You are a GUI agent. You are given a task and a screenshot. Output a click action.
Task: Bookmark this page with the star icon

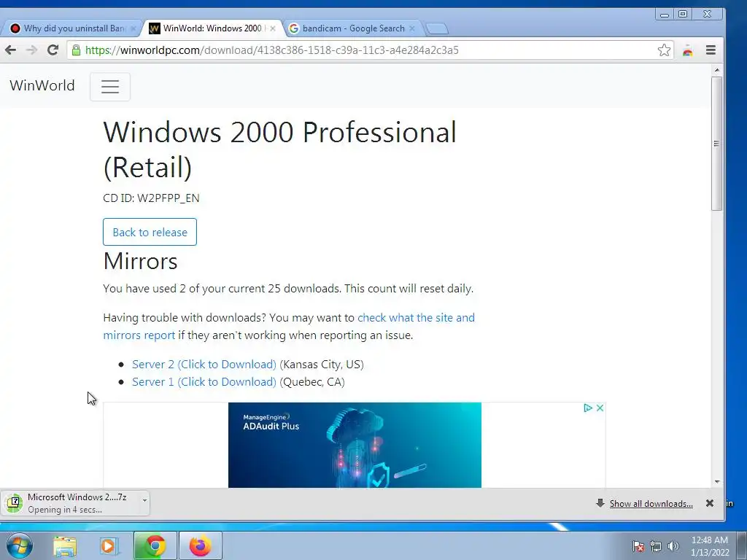(664, 50)
